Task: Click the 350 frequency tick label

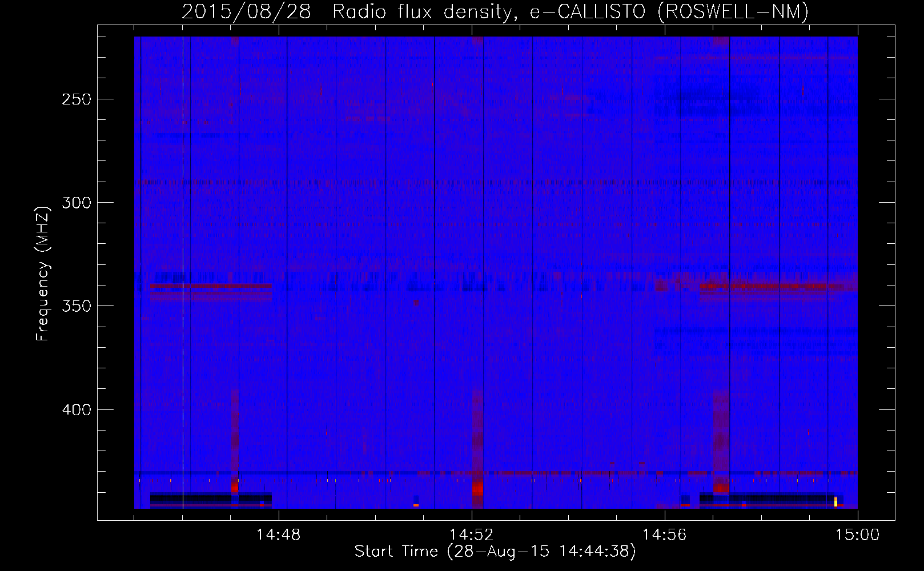Action: pos(77,306)
